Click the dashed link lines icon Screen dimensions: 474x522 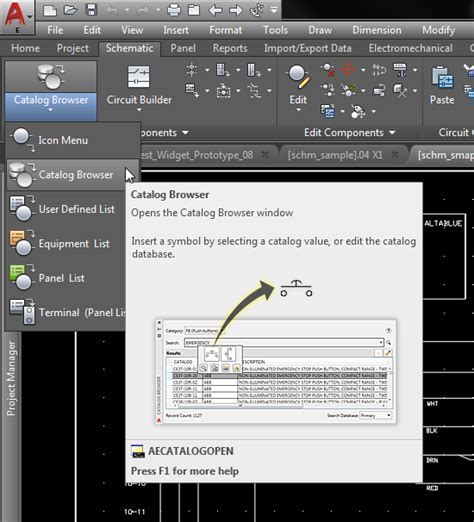coord(254,91)
